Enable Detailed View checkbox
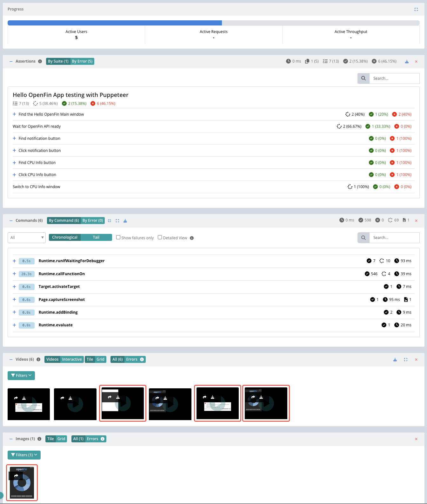This screenshot has width=427, height=504. [160, 237]
